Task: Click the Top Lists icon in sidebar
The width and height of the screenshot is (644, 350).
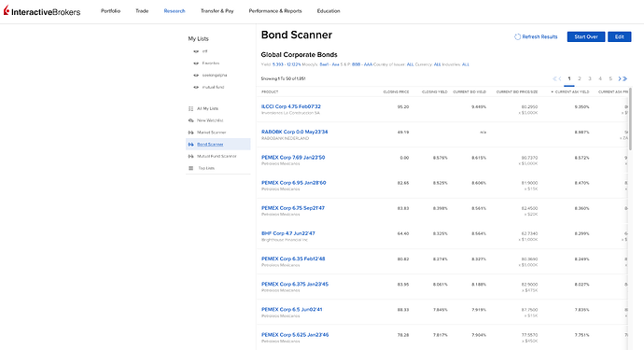Action: (190, 168)
